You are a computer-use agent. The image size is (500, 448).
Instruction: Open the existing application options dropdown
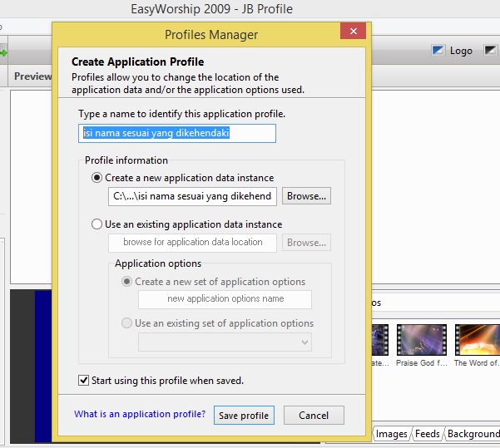pyautogui.click(x=225, y=342)
